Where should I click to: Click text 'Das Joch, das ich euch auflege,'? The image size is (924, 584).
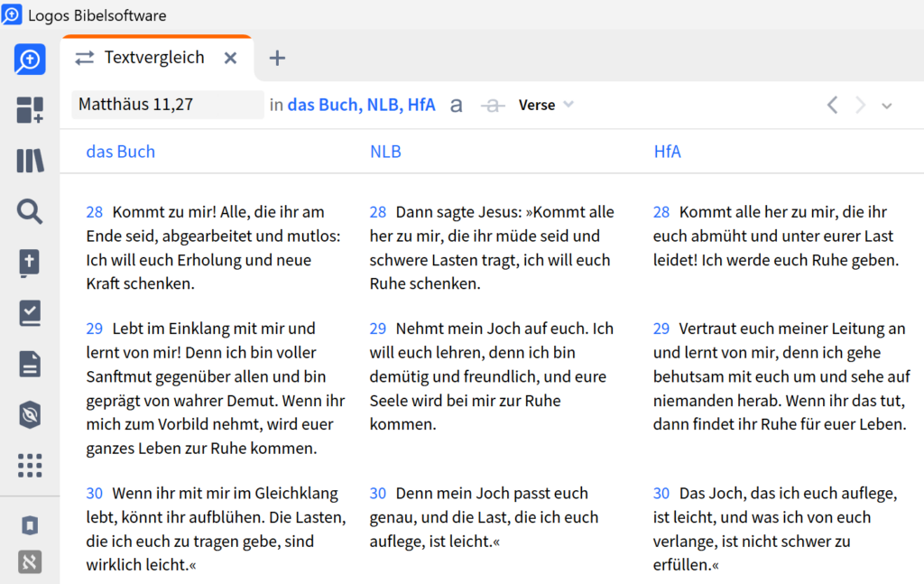coord(788,493)
